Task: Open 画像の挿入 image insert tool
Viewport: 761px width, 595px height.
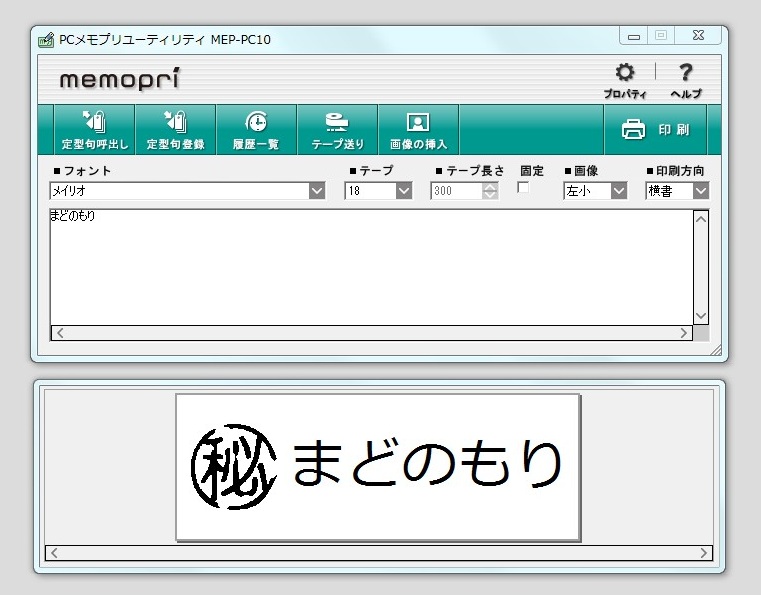Action: click(x=418, y=130)
